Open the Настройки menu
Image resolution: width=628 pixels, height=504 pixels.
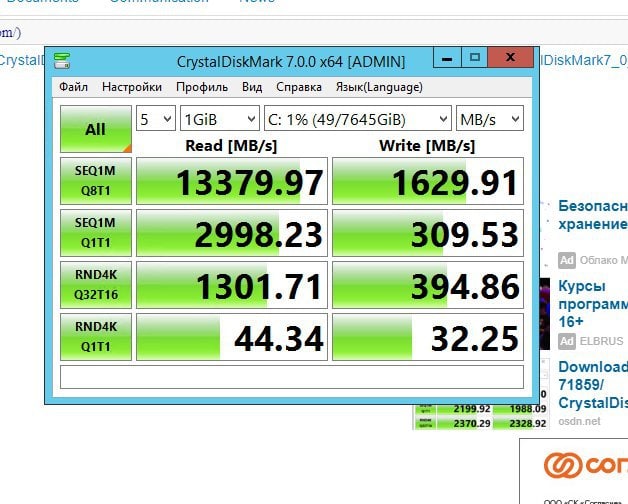(x=132, y=87)
